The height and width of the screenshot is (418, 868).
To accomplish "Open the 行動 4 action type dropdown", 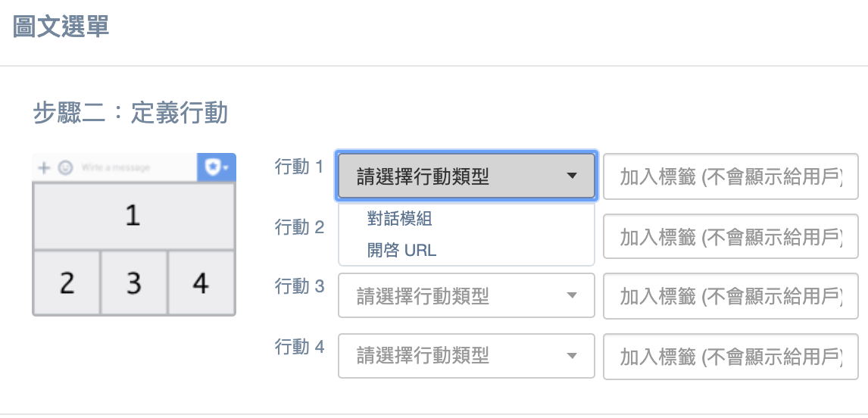I will pyautogui.click(x=466, y=356).
